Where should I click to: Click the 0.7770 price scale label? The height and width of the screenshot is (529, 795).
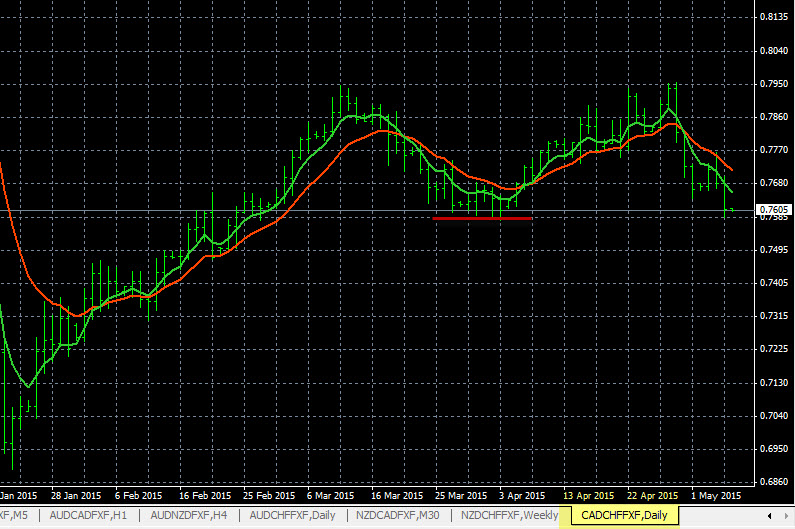pos(774,150)
